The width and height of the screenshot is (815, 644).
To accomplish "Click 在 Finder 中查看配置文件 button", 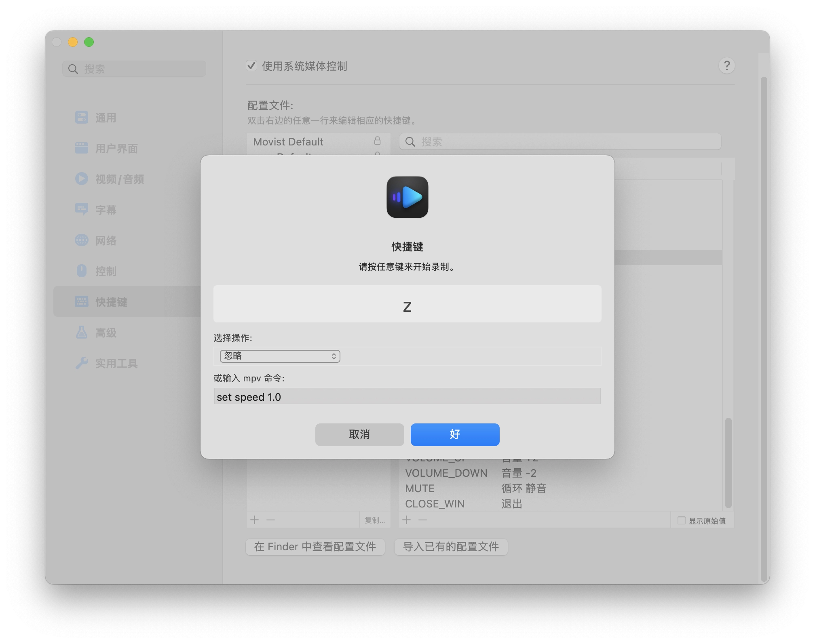I will coord(315,547).
